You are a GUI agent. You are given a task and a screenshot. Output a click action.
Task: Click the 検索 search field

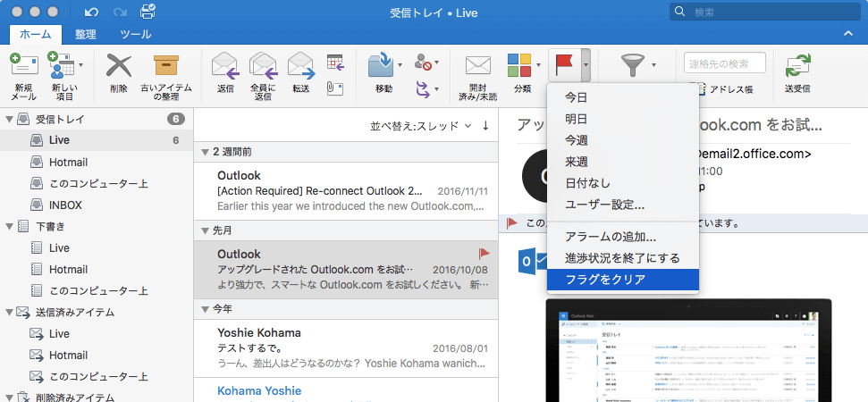pyautogui.click(x=764, y=12)
